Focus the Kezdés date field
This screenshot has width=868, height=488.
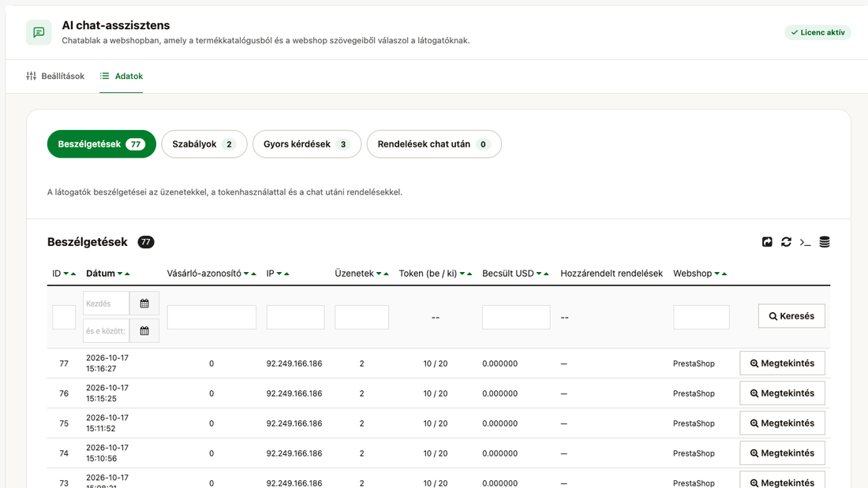coord(107,304)
